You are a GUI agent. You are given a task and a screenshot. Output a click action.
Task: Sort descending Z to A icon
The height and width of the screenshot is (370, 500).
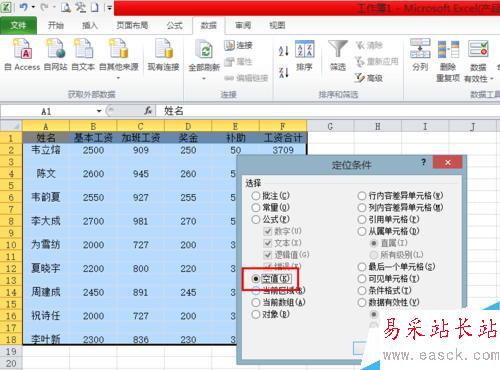(284, 72)
